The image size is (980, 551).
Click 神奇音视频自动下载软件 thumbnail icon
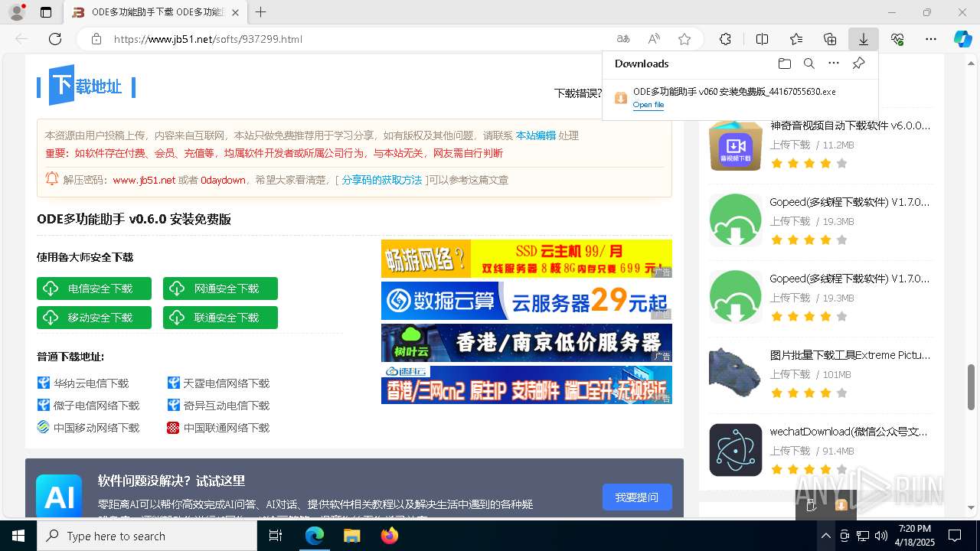pyautogui.click(x=736, y=144)
